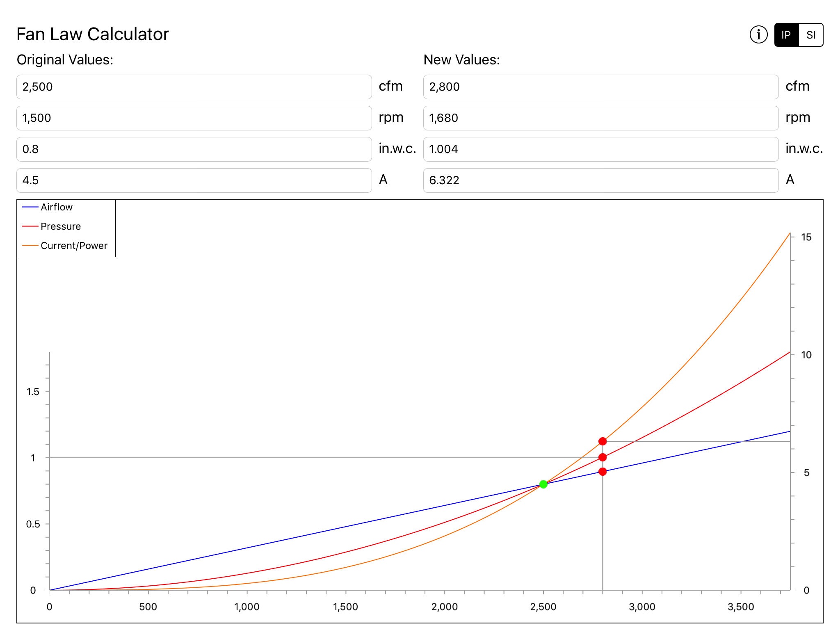This screenshot has width=840, height=630.
Task: Open the info button beside IP
Action: click(758, 35)
